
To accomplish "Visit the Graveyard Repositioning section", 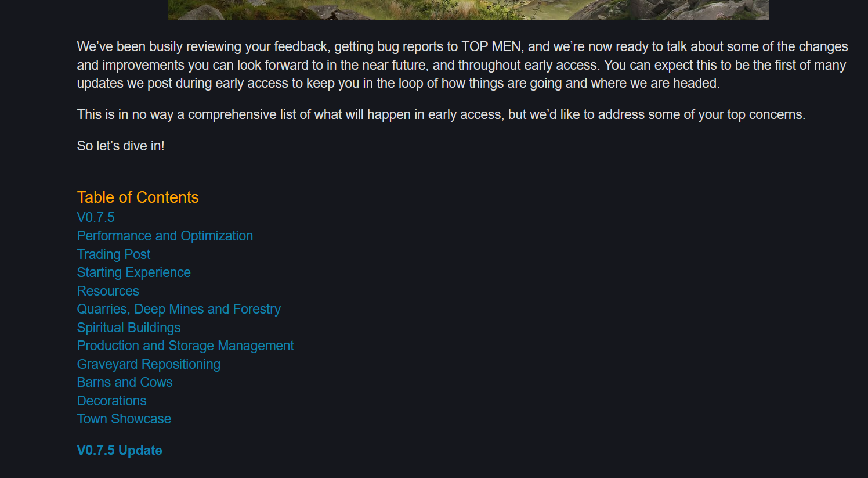I will (x=149, y=364).
